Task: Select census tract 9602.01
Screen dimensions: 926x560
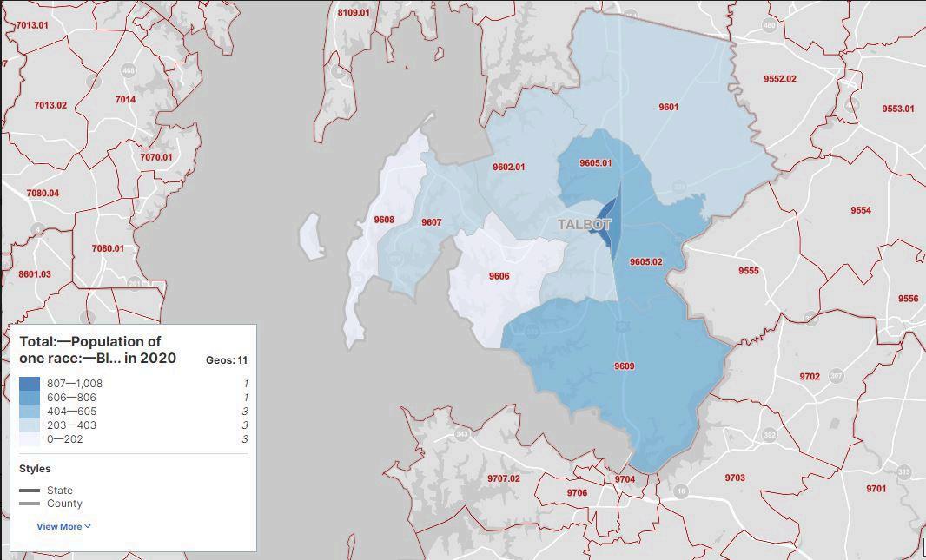Action: [508, 167]
